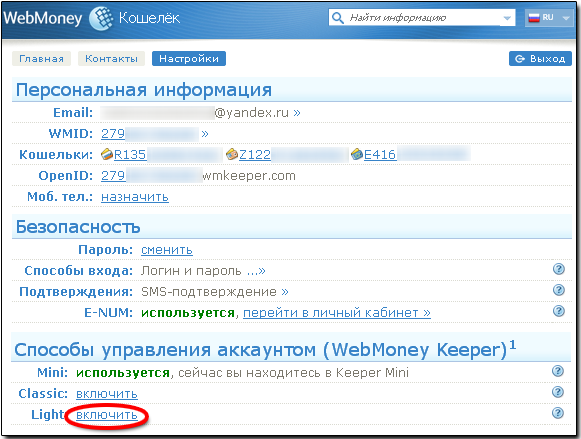Viewport: 581px width, 439px height.
Task: Open the OpenID 279 link
Action: point(113,176)
